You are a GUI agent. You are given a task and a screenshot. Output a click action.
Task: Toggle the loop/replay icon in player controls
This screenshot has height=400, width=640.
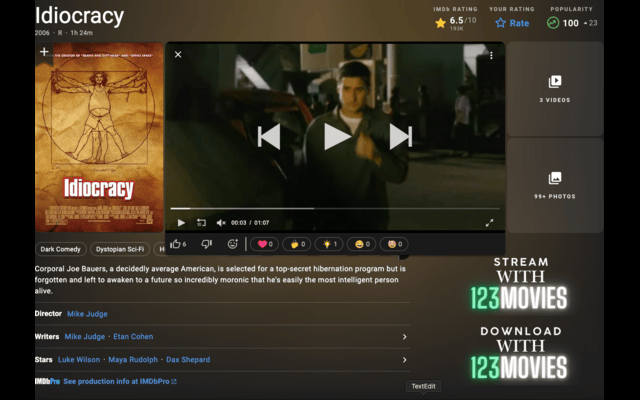(201, 222)
